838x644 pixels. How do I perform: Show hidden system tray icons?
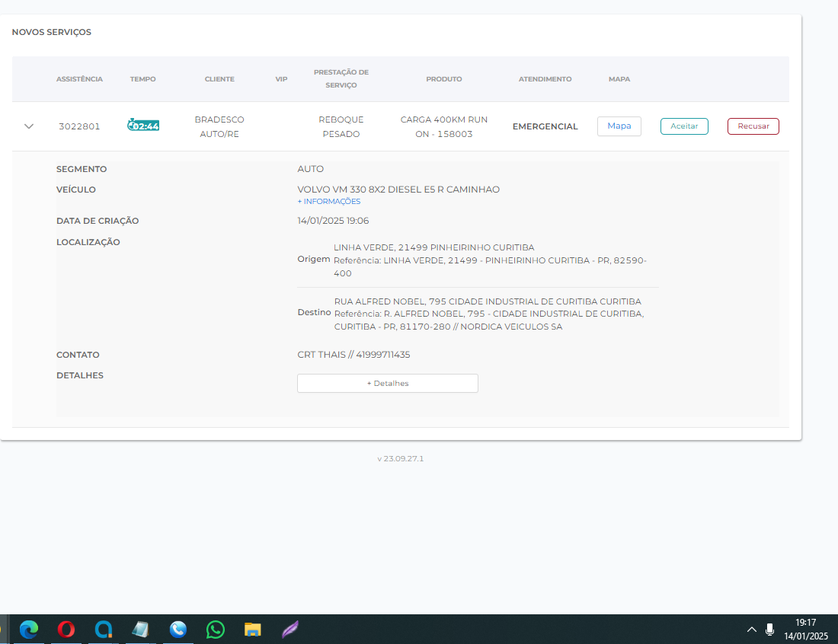[751, 630]
